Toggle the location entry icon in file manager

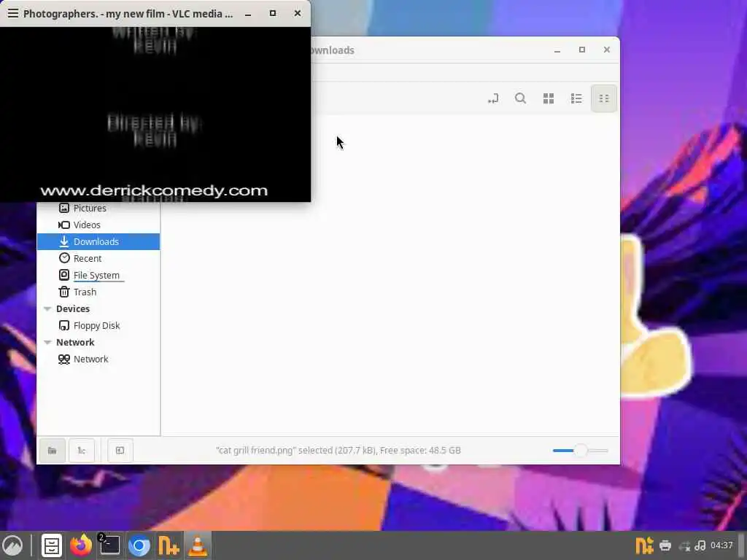coord(493,98)
